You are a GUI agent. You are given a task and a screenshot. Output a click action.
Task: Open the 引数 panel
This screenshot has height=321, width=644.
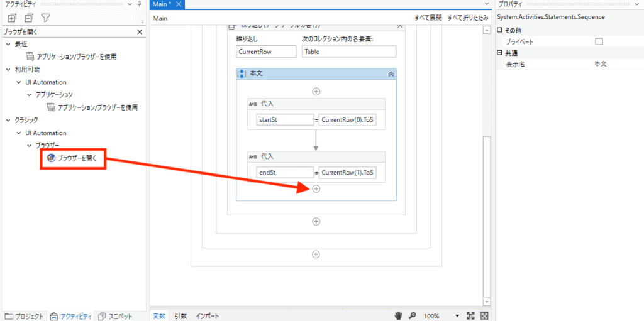[180, 316]
